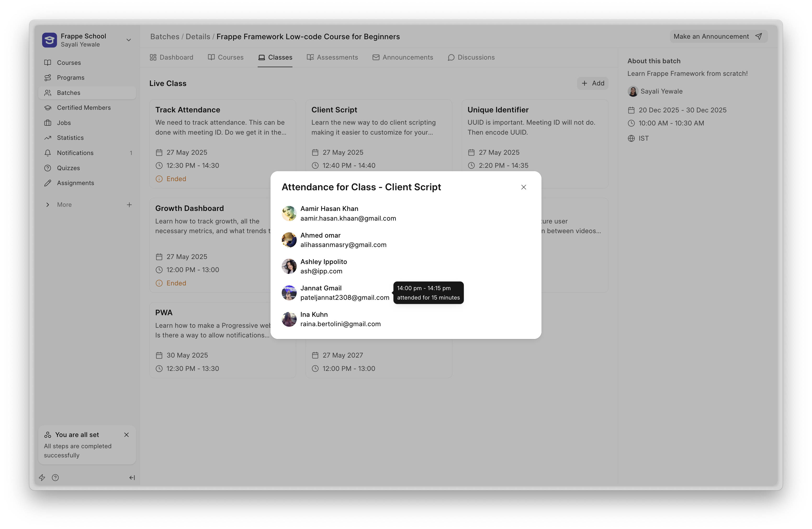
Task: Click Make an Announcement button
Action: click(719, 37)
